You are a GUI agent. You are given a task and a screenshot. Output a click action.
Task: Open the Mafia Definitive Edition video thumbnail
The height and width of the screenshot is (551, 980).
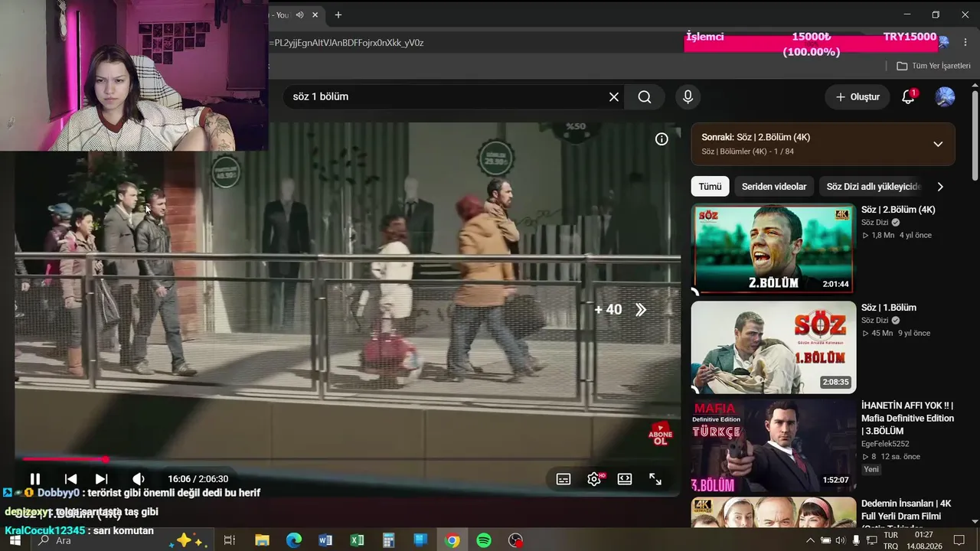(773, 445)
